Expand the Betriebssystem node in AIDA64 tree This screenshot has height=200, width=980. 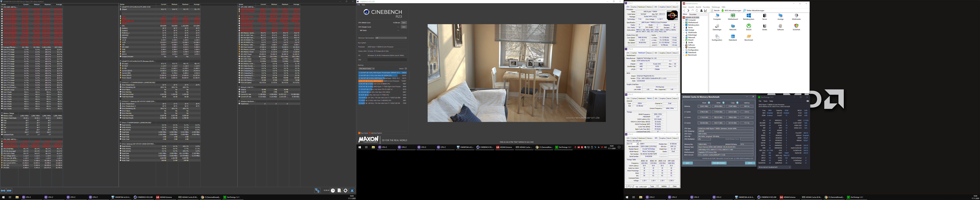click(x=684, y=25)
